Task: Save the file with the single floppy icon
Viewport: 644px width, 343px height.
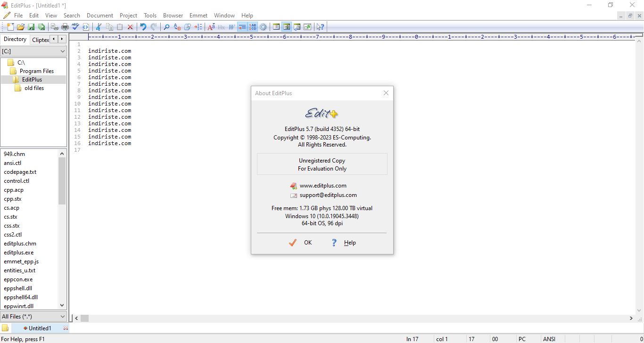Action: coord(31,27)
